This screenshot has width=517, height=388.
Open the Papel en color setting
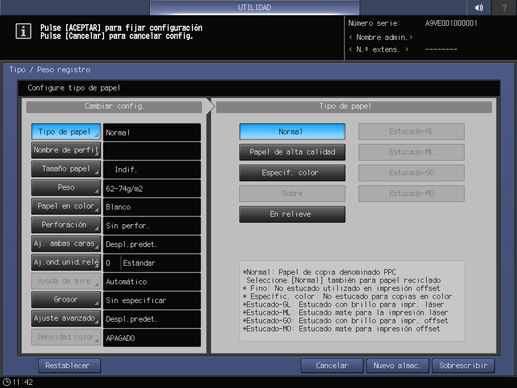point(66,206)
